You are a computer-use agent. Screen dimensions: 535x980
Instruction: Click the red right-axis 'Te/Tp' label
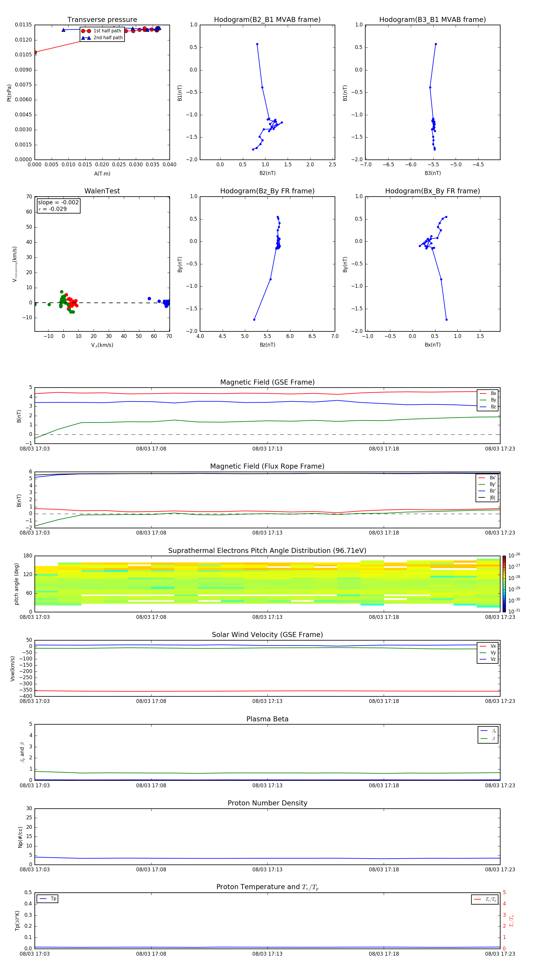point(512,921)
